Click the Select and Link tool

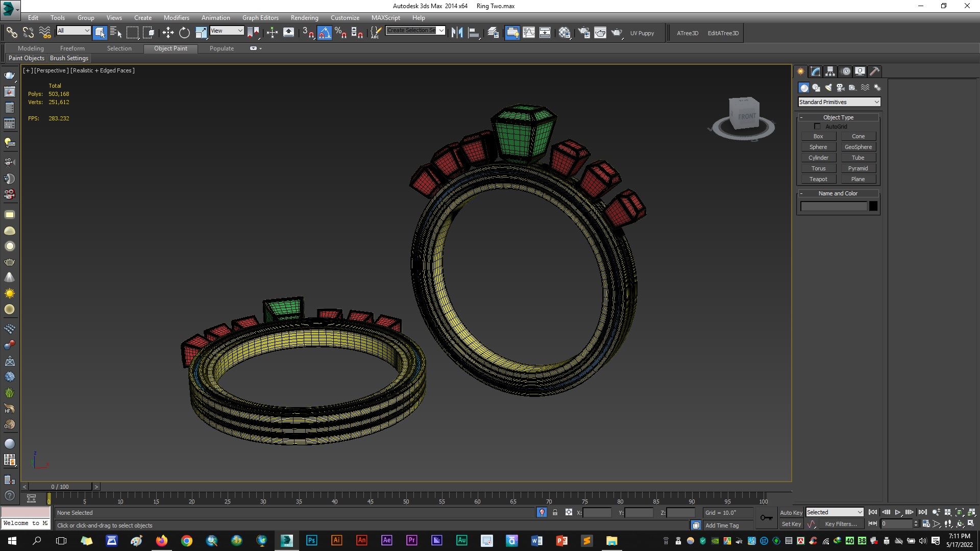tap(11, 33)
